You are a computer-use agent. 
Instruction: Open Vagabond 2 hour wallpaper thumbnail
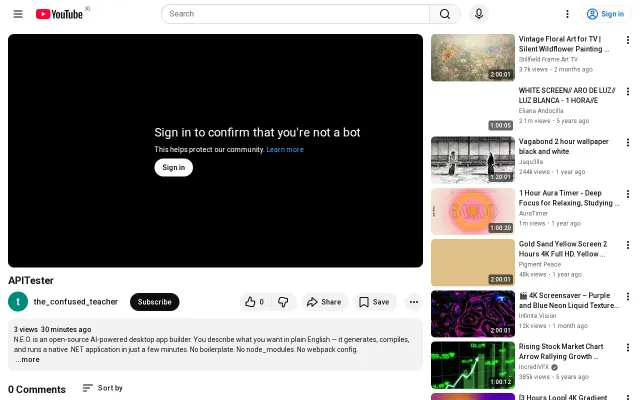pos(473,160)
